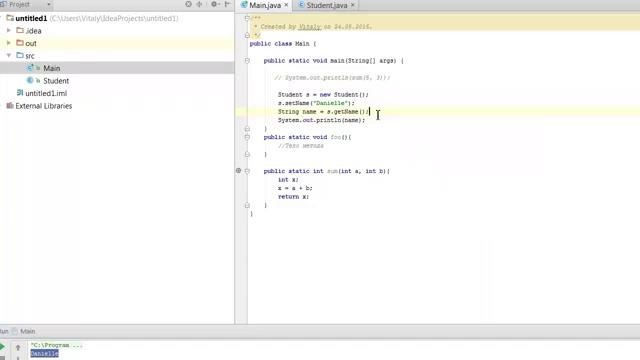Viewport: 640px width, 360px height.
Task: Click the collapse-all icon in Project header
Action: click(x=200, y=4)
